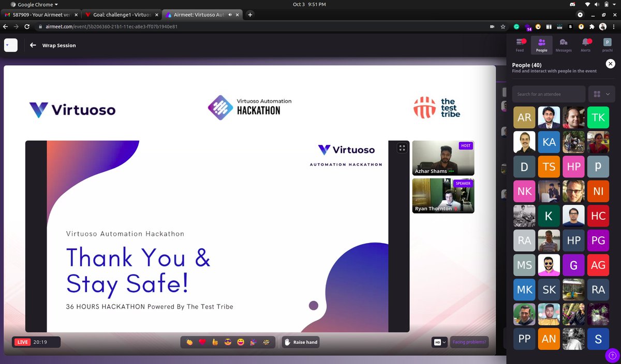Open the purple help question mark button
Image resolution: width=621 pixels, height=364 pixels.
click(613, 356)
